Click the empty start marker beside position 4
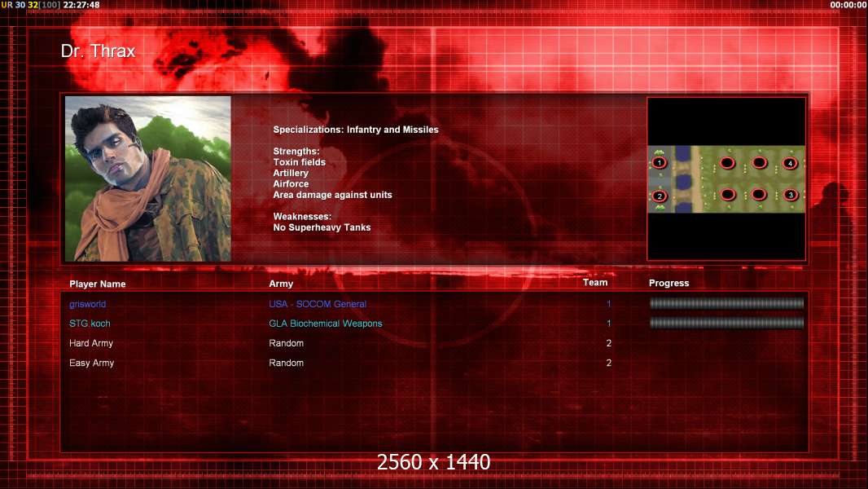 (760, 163)
